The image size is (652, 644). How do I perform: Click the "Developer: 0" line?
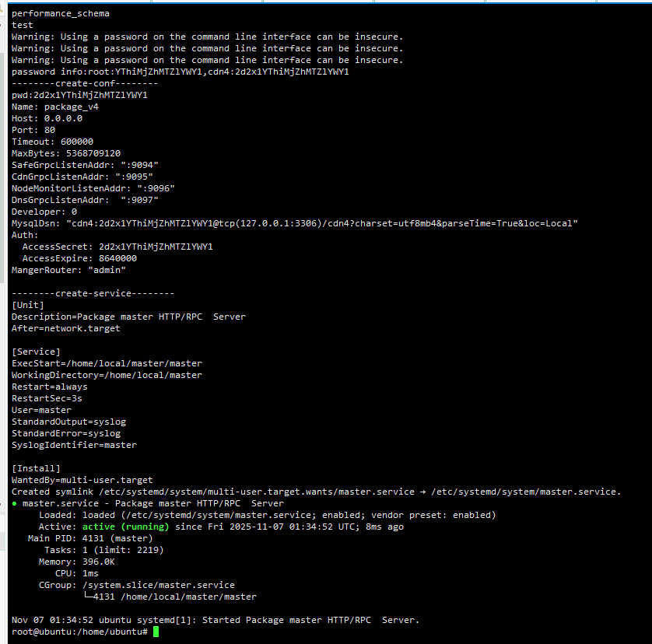coord(44,212)
